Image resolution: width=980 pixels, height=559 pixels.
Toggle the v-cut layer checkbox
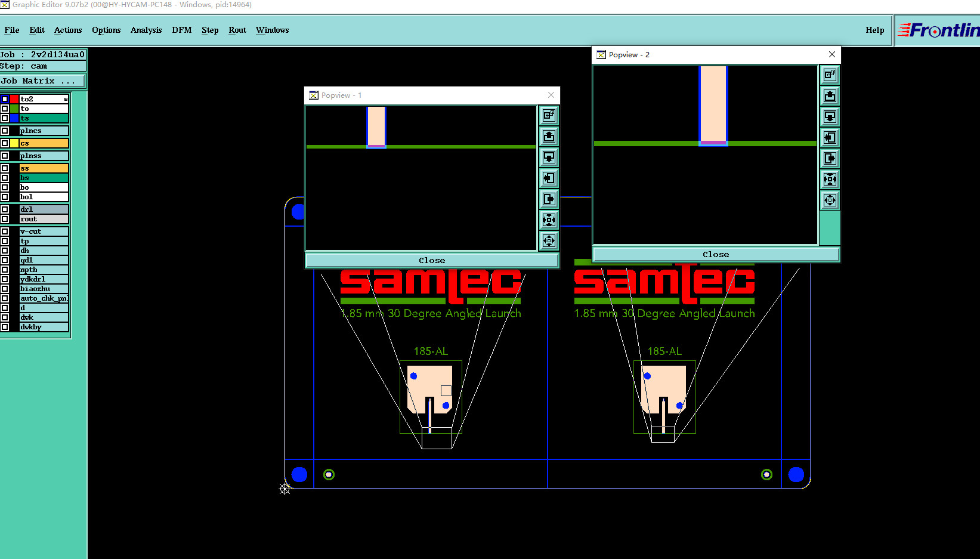[x=5, y=231]
